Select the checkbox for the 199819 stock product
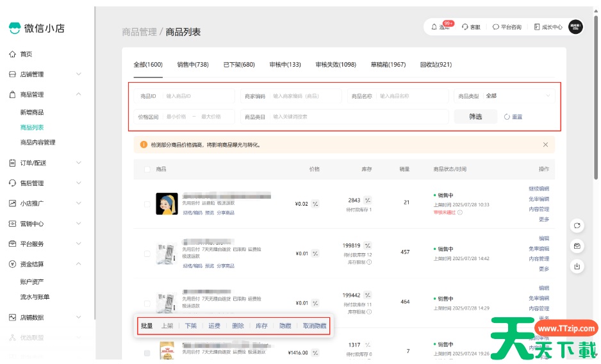Screen dimensions: 601x364 (x=147, y=253)
